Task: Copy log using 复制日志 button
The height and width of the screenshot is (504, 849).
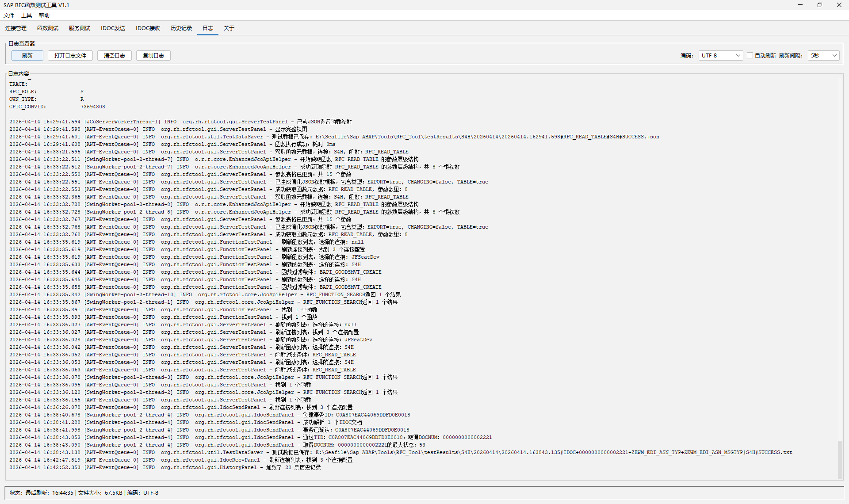Action: point(153,56)
